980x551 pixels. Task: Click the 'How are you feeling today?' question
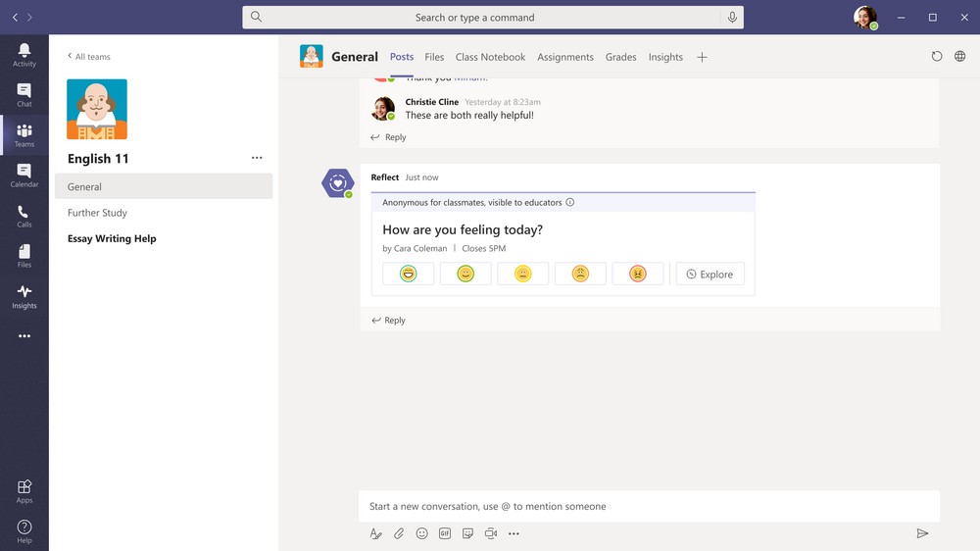[x=463, y=229]
